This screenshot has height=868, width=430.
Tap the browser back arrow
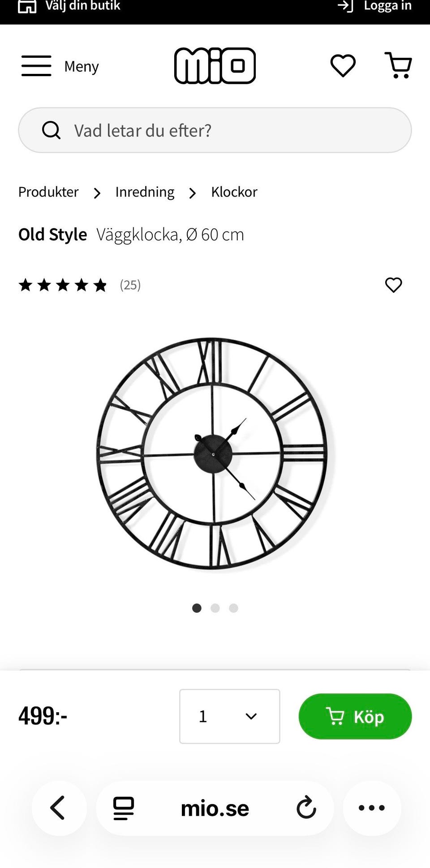tap(58, 808)
